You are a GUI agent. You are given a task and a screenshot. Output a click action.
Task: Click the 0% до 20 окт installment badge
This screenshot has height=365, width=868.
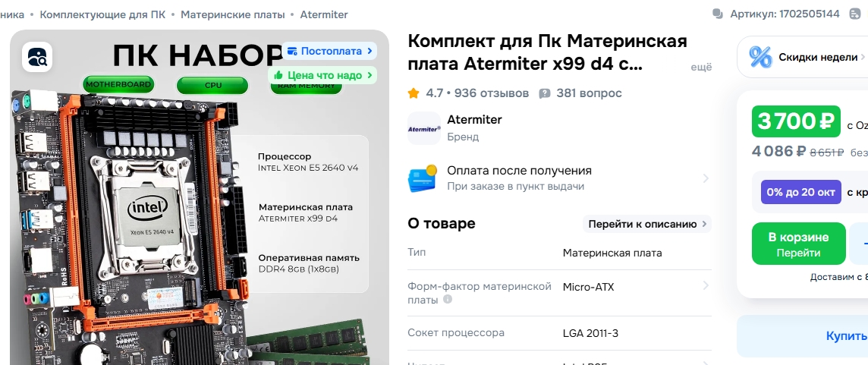[801, 192]
